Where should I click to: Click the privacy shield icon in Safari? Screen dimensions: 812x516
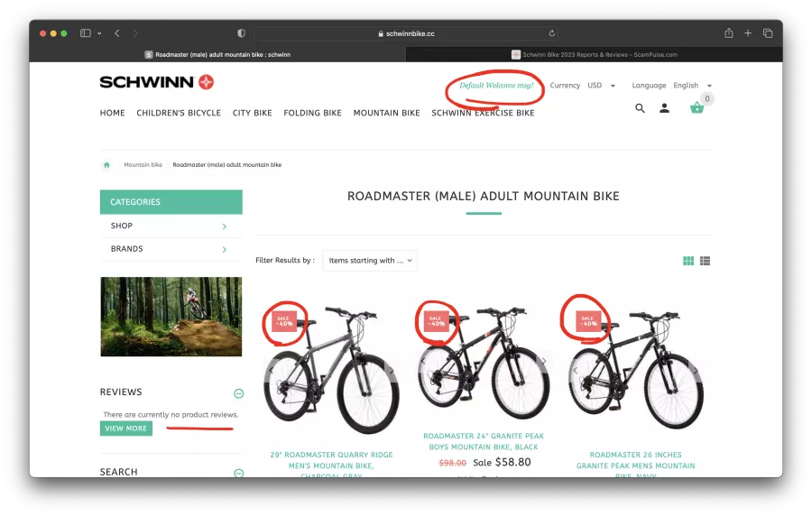[241, 33]
